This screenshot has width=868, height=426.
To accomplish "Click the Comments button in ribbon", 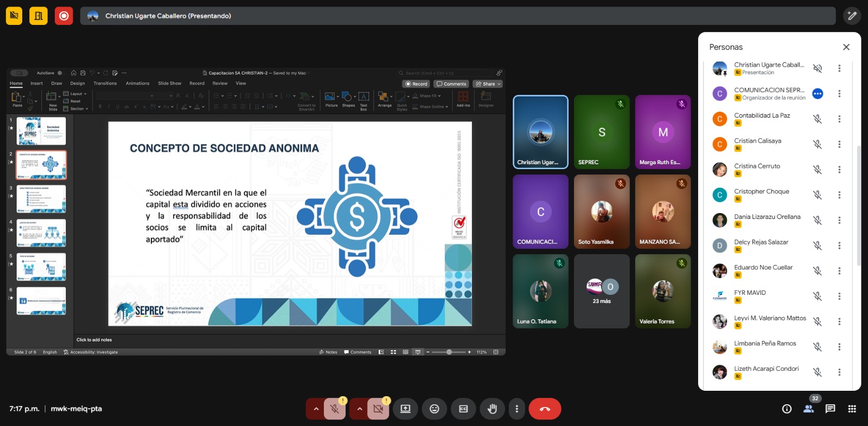I will (451, 84).
